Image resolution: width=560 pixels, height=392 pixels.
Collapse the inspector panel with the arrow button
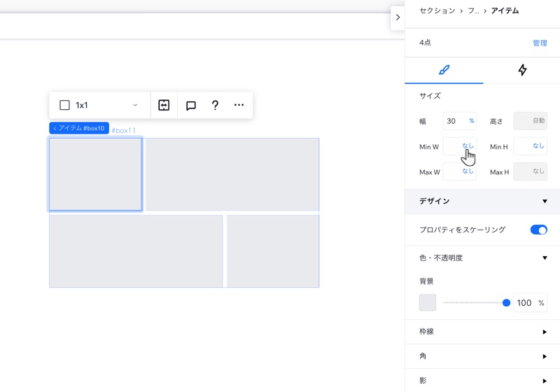[x=398, y=17]
